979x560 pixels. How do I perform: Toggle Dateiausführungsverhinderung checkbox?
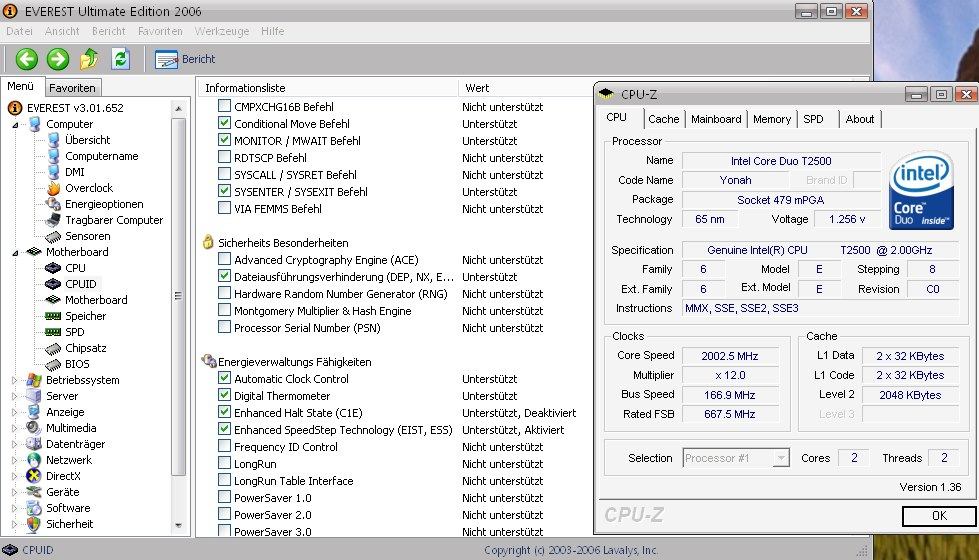click(224, 275)
